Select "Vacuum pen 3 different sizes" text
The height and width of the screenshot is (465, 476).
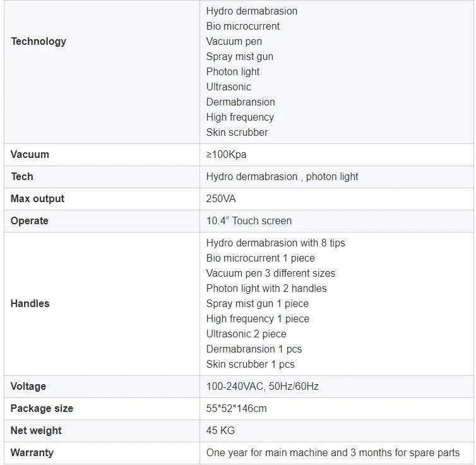pos(270,274)
